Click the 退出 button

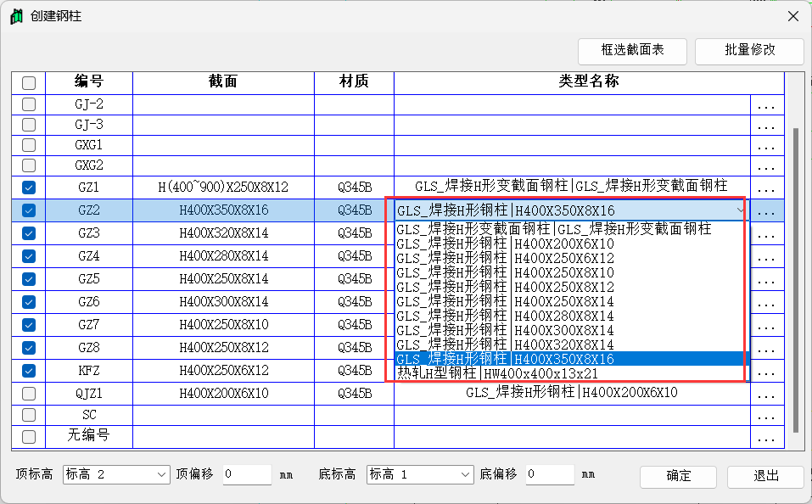[x=765, y=476]
